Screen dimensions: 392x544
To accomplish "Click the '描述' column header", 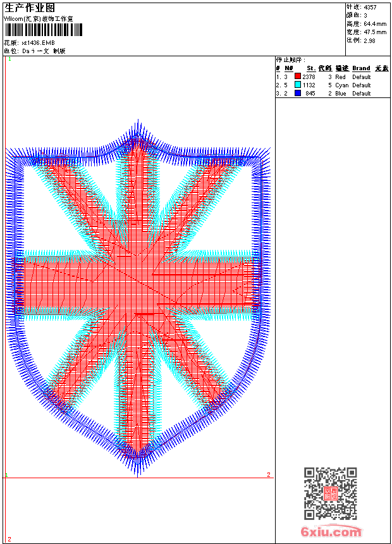I will (342, 68).
